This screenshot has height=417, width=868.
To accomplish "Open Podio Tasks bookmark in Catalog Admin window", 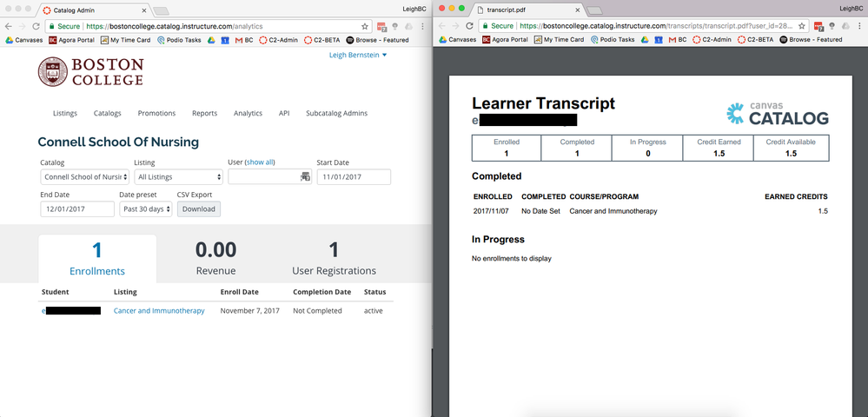I will coord(179,40).
